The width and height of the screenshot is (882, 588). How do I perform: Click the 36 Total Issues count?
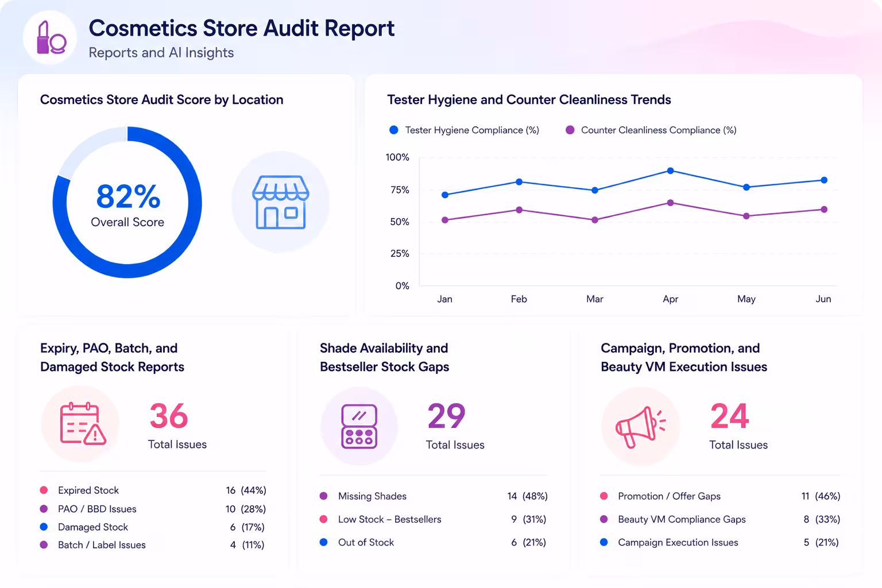pos(177,425)
